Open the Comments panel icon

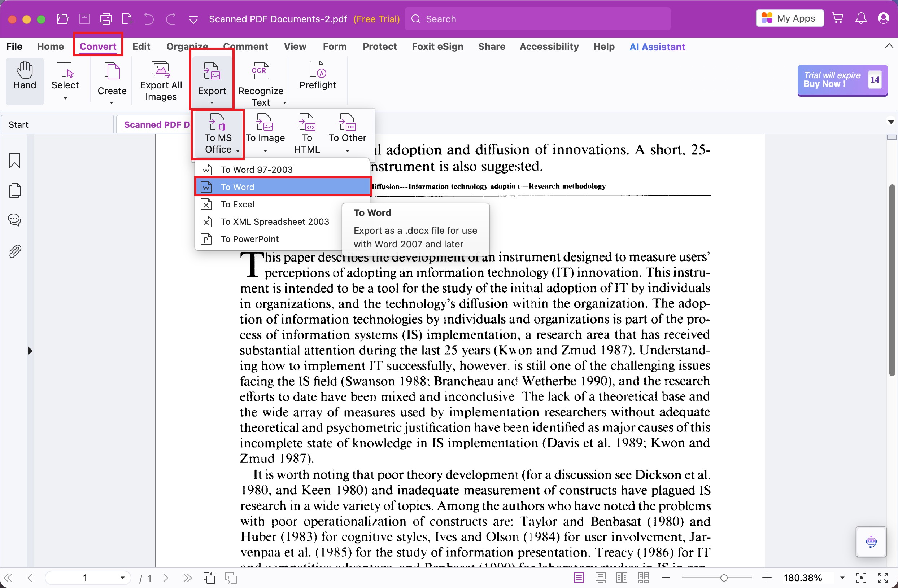pyautogui.click(x=15, y=220)
